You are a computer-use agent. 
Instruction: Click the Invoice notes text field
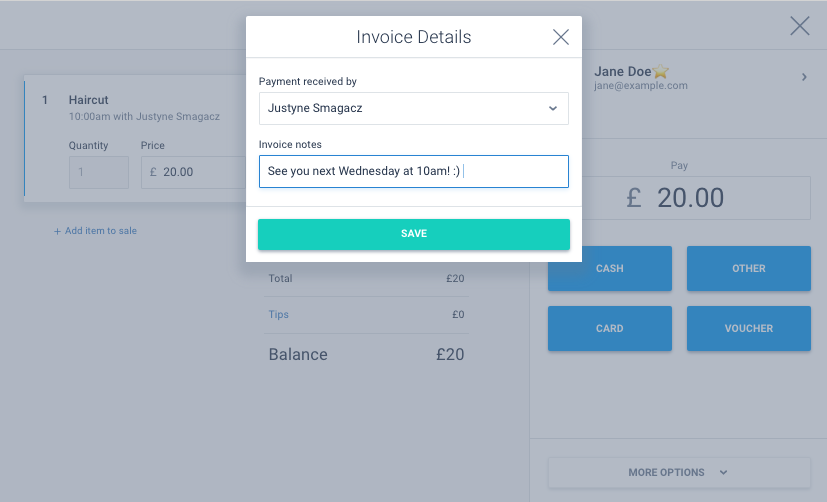413,171
